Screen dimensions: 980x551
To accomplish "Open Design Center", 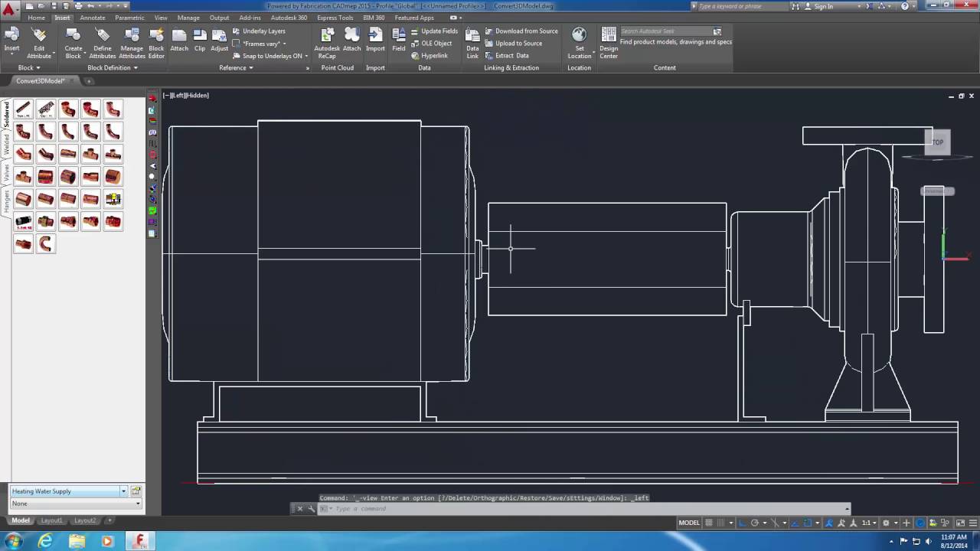I will tap(609, 43).
